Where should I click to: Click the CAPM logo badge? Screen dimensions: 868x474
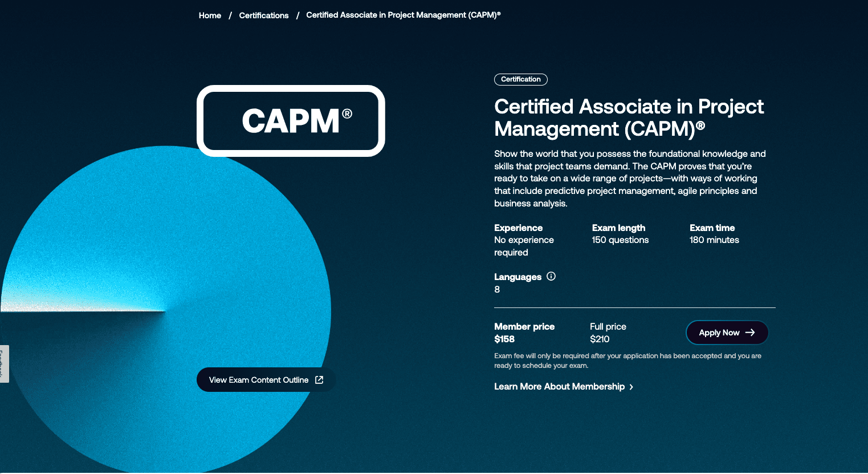coord(291,121)
